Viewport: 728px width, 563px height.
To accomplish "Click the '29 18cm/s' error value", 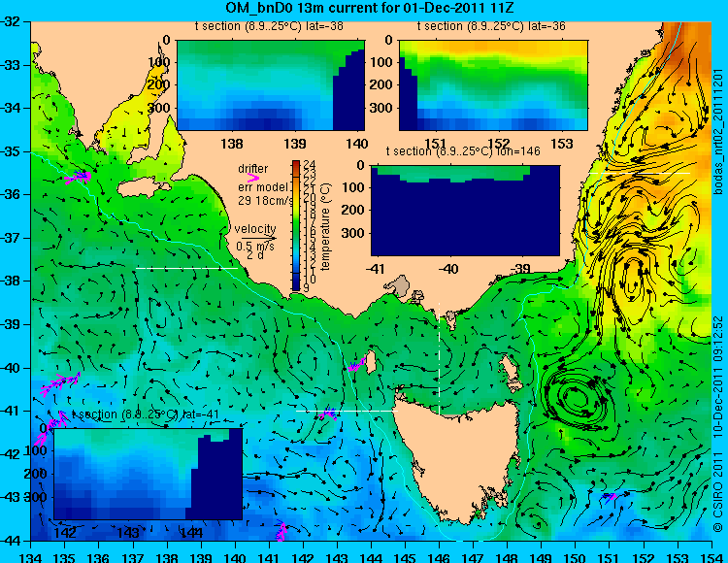I will coord(266,201).
